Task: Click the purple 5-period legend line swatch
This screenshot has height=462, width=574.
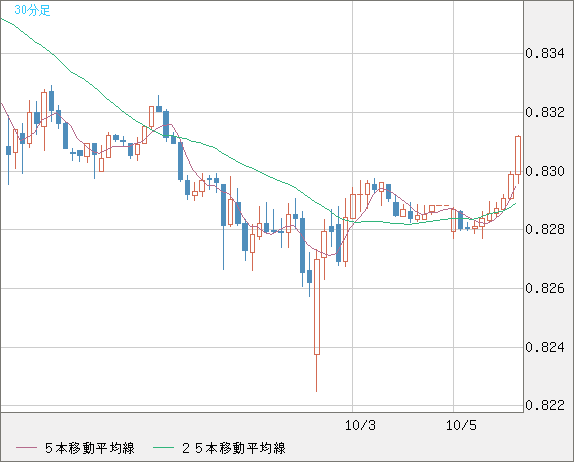Action: pyautogui.click(x=26, y=448)
